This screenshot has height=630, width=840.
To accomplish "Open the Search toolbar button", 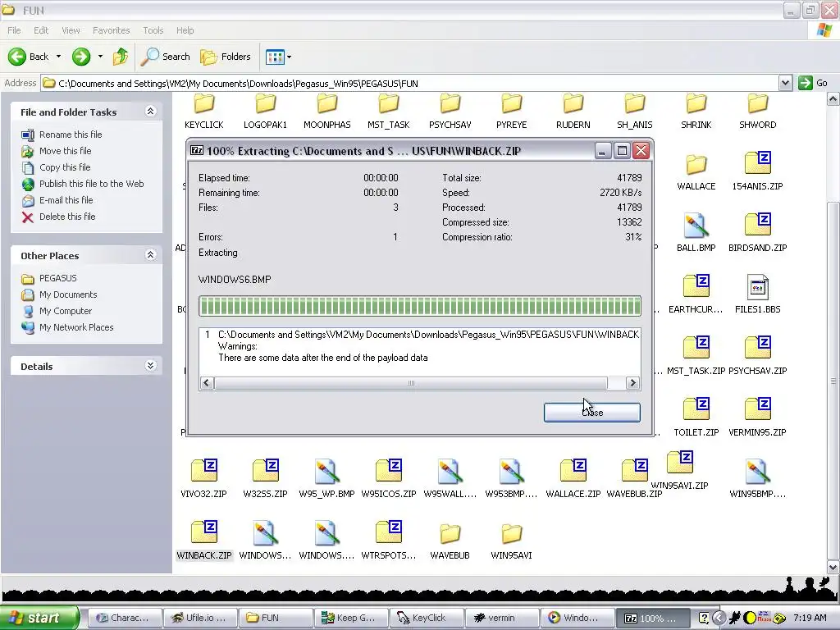I will pos(165,57).
